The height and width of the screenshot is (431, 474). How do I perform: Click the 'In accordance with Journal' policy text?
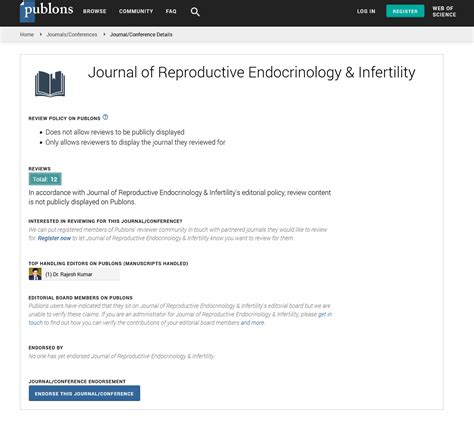pyautogui.click(x=180, y=197)
